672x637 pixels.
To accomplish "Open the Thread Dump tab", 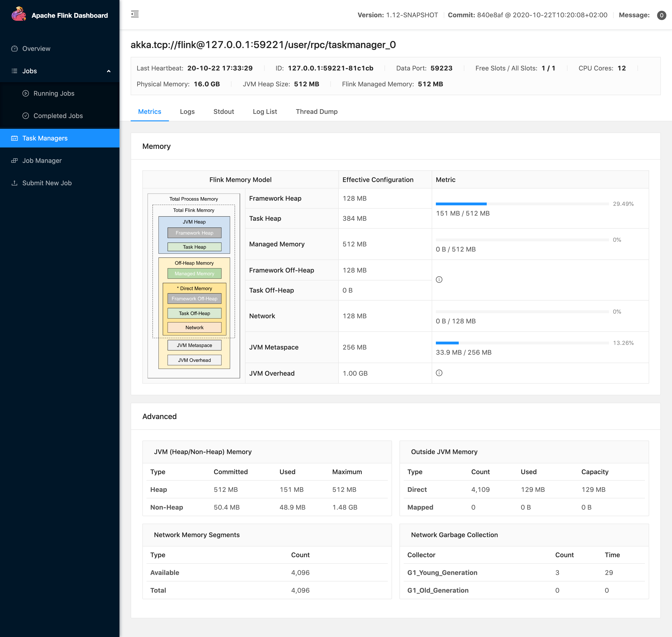I will [316, 112].
